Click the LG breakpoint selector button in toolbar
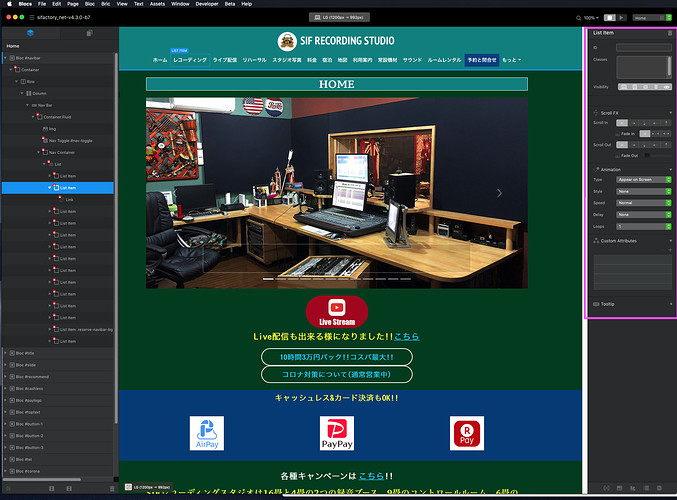The width and height of the screenshot is (677, 500). click(339, 18)
